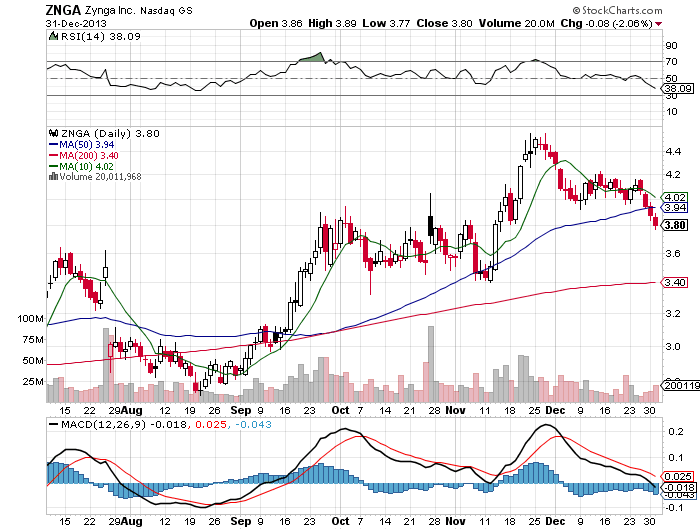Image resolution: width=700 pixels, height=530 pixels.
Task: Click the MA(200) 3.40 legend text
Action: pos(89,155)
